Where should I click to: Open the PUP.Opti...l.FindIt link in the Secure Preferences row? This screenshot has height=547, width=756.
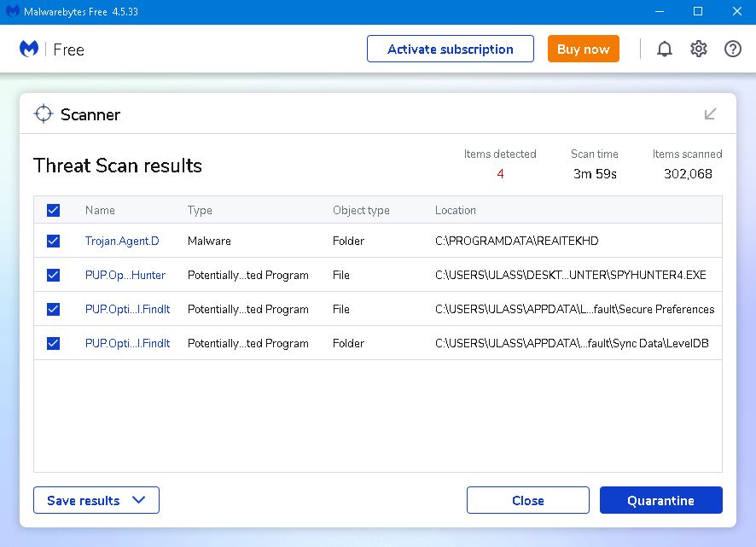[128, 309]
